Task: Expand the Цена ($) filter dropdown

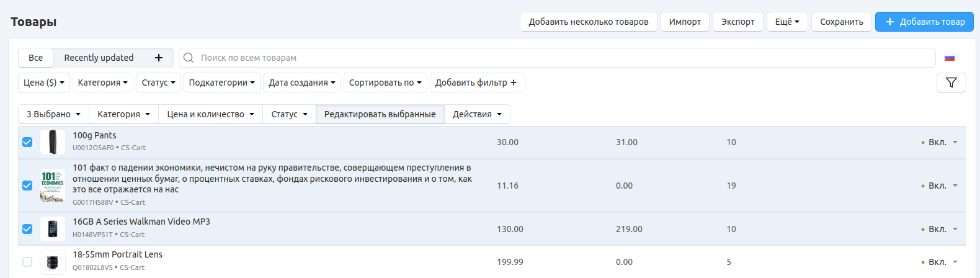Action: point(44,83)
